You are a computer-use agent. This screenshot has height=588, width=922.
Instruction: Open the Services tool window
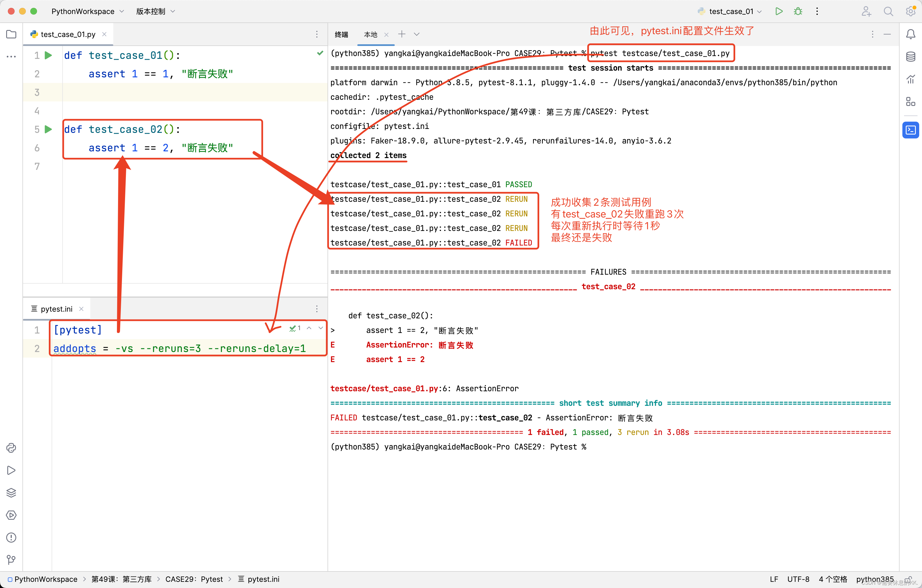(x=11, y=515)
